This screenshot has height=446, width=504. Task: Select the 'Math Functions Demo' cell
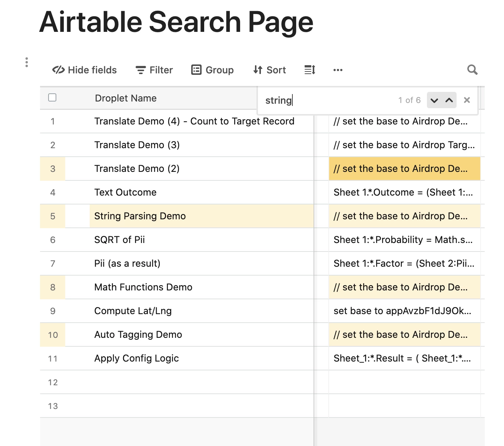click(x=202, y=287)
